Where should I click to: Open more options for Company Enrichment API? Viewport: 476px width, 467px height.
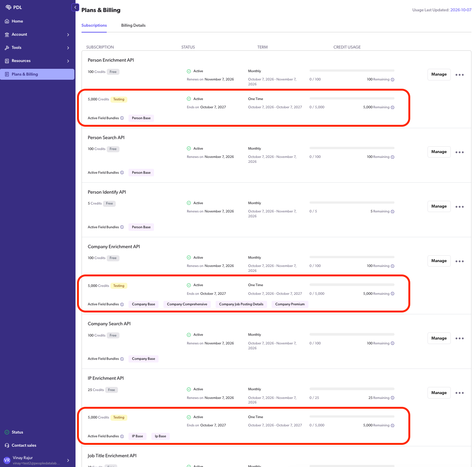(x=459, y=261)
